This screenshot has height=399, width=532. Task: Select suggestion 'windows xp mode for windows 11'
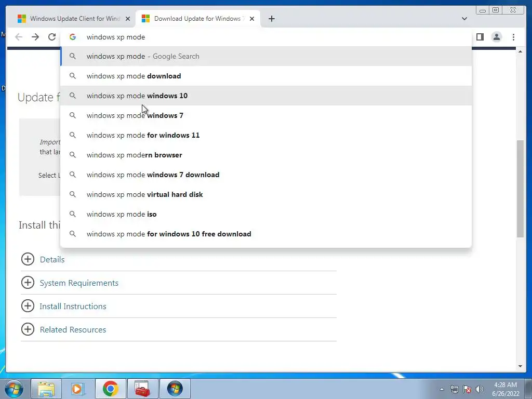266,135
